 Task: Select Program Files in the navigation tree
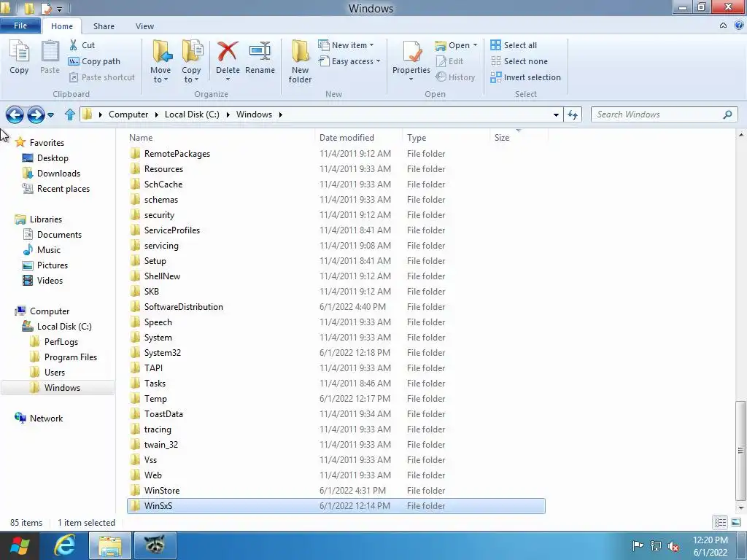click(x=71, y=357)
